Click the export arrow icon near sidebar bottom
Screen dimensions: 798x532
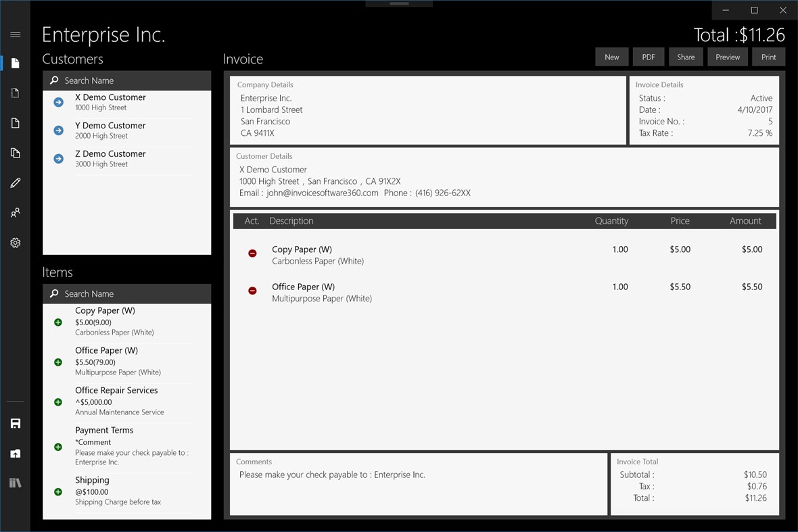click(15, 453)
